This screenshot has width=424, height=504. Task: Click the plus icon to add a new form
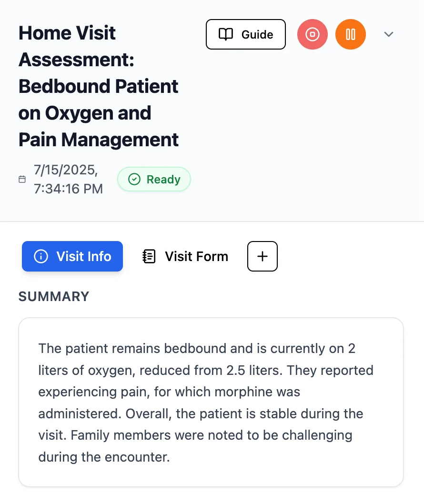(x=262, y=256)
